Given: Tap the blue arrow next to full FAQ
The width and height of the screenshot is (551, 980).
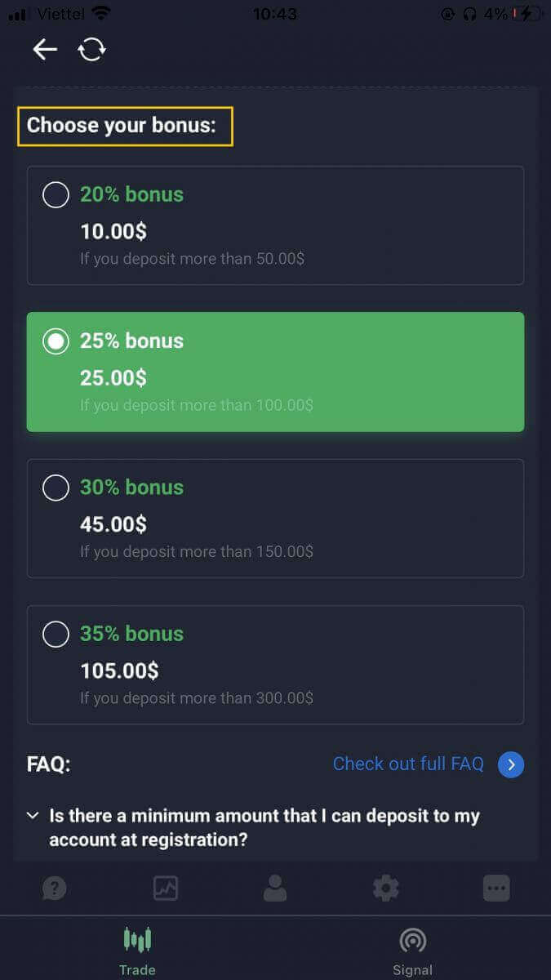Looking at the screenshot, I should click(x=511, y=764).
